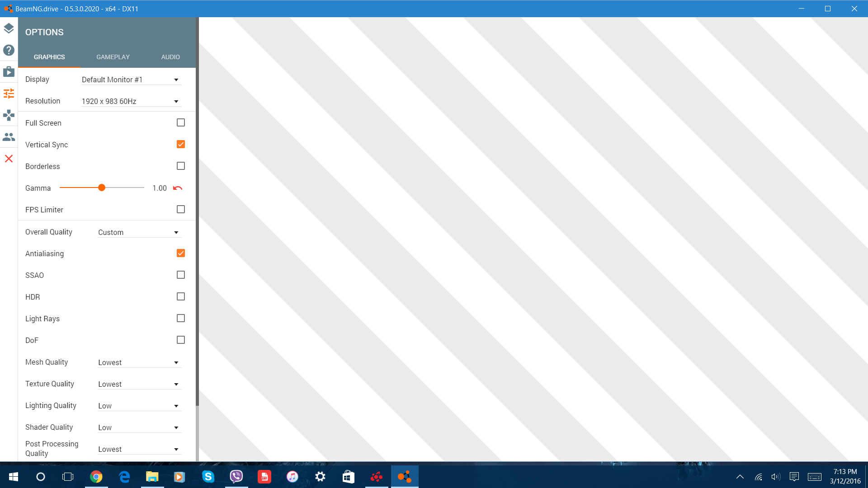
Task: Open Mesh Quality dropdown
Action: (x=139, y=362)
